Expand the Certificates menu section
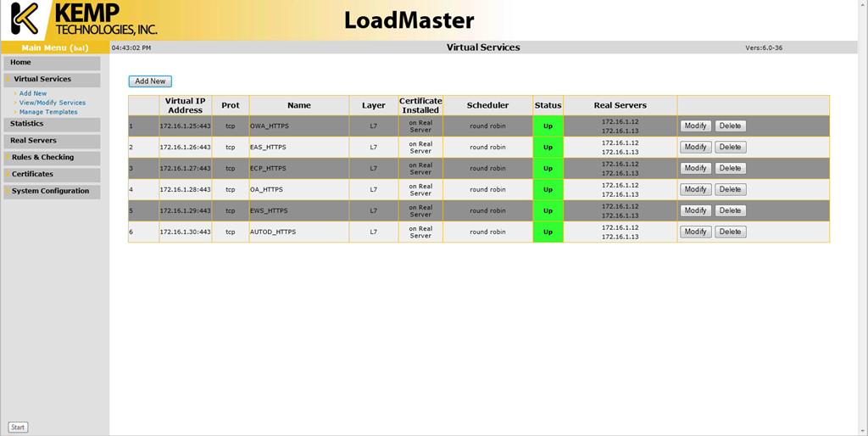Viewport: 868px width, 436px height. (x=52, y=174)
